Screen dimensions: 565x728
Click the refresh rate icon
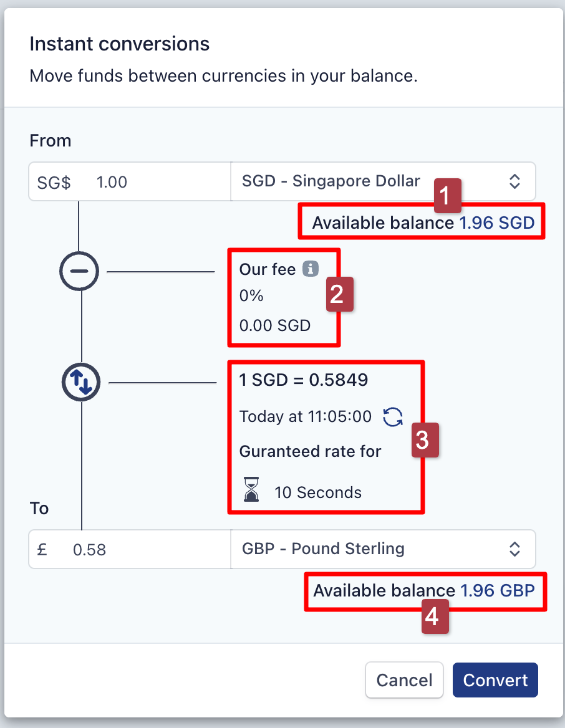pyautogui.click(x=393, y=417)
